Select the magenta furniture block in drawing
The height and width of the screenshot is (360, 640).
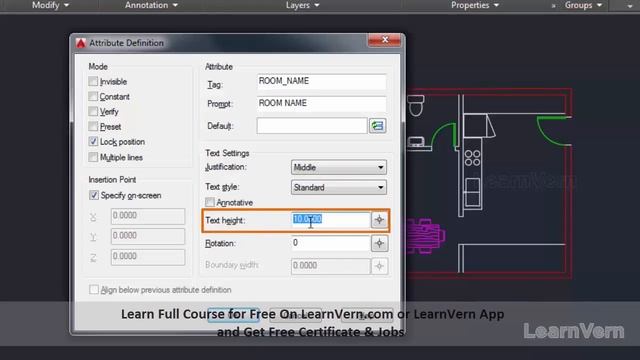(425, 236)
